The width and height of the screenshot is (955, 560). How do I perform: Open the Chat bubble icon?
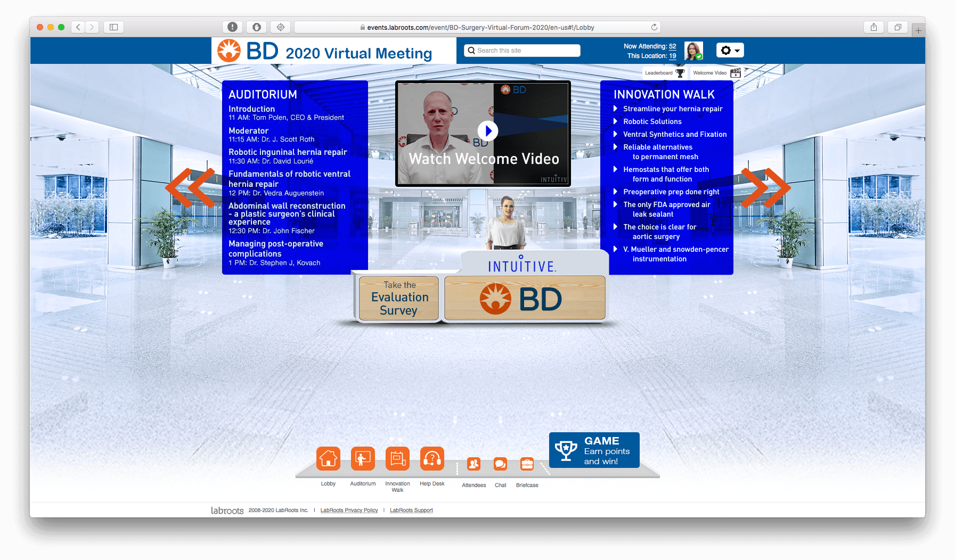click(x=500, y=464)
